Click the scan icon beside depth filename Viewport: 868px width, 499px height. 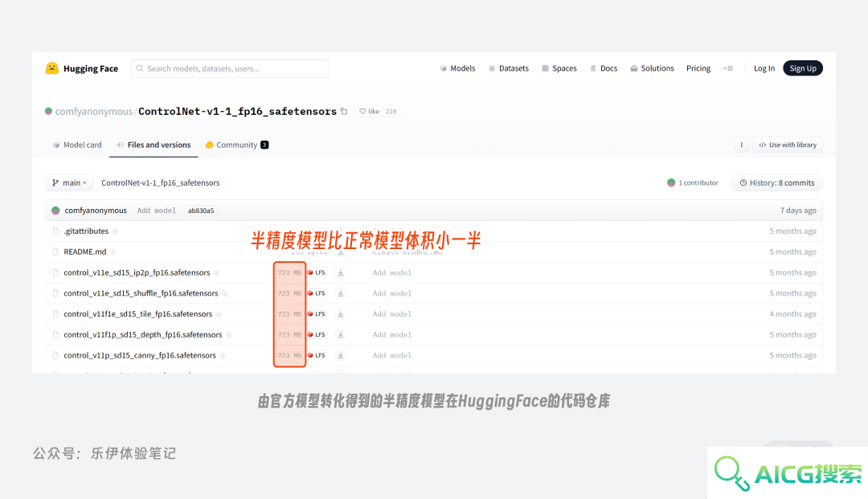coord(228,335)
